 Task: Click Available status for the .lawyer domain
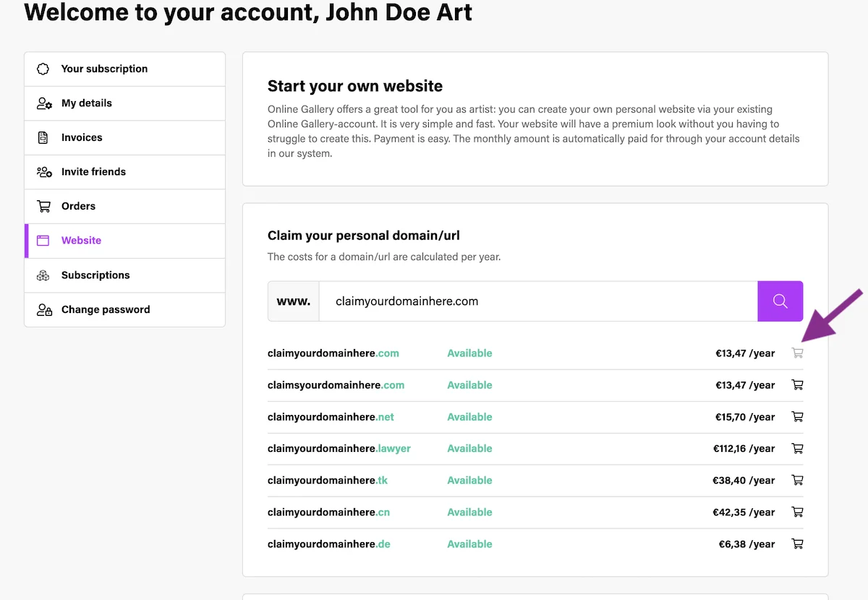[x=469, y=449]
